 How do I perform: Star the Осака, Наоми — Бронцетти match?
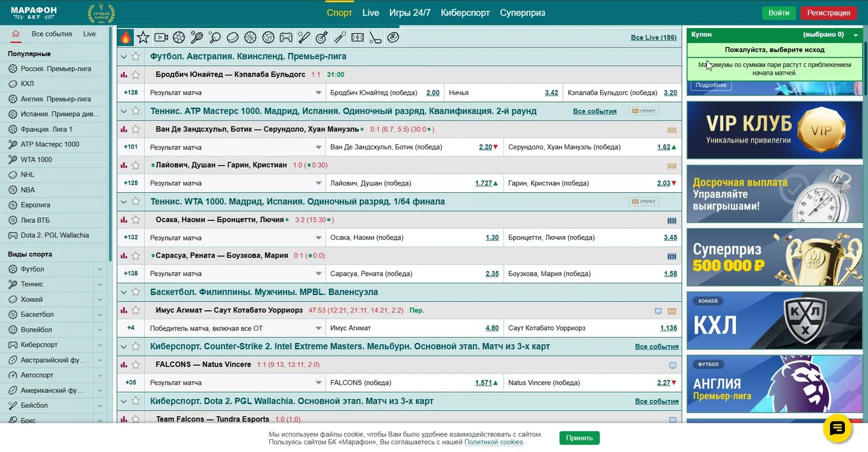pos(135,220)
